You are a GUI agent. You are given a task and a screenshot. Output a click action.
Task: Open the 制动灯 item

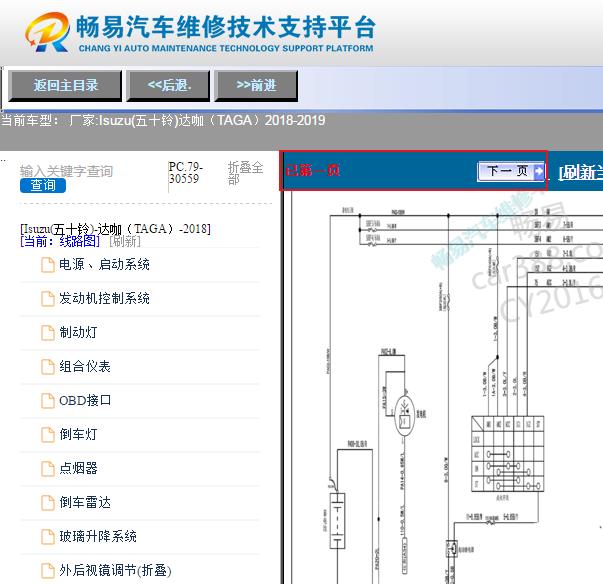78,332
